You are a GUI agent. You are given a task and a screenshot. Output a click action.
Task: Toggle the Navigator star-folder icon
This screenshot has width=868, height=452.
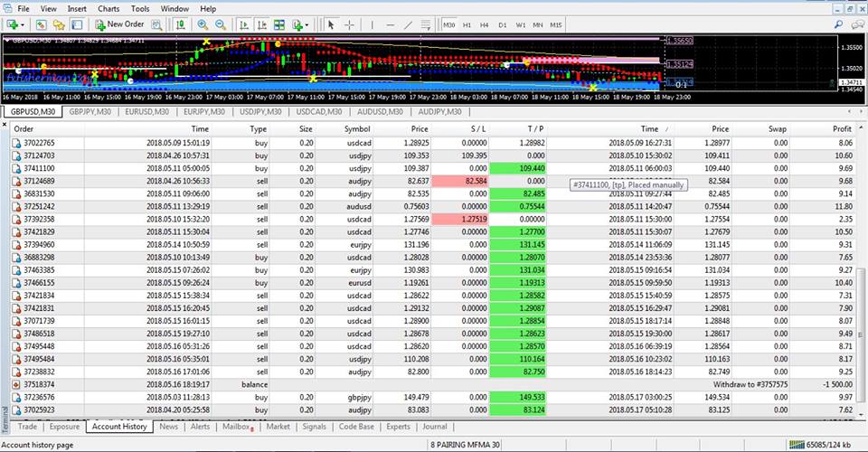(59, 25)
